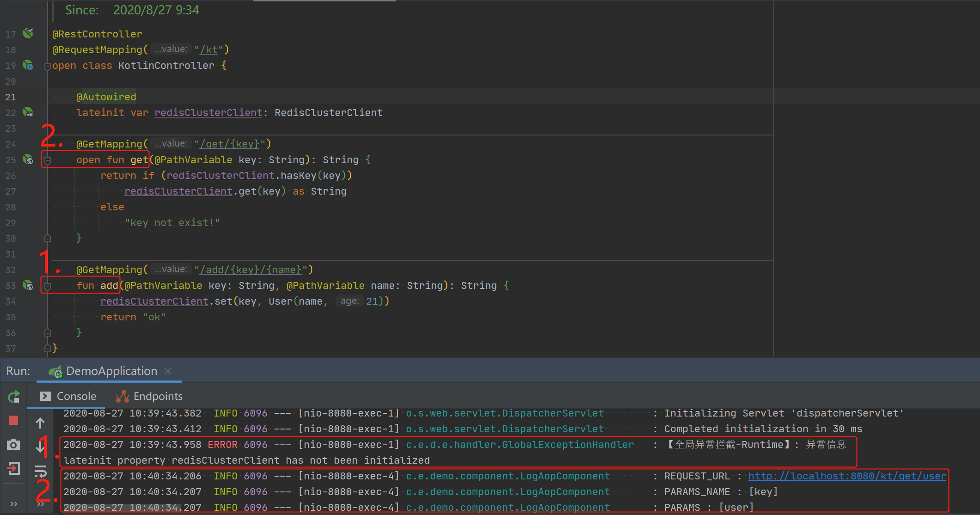Expand more run toolbar actions chevron

pyautogui.click(x=13, y=503)
